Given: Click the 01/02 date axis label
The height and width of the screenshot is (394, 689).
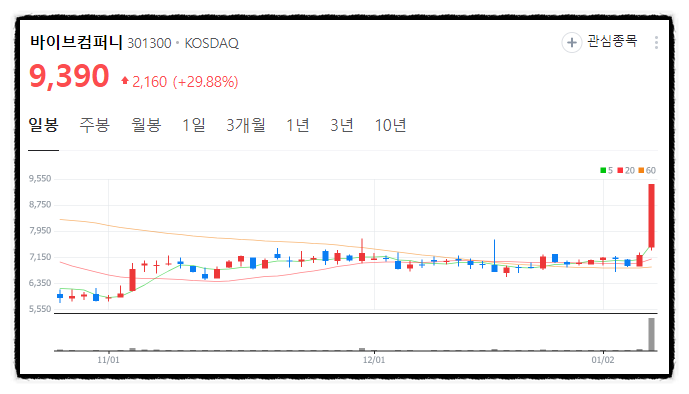Looking at the screenshot, I should pos(603,360).
